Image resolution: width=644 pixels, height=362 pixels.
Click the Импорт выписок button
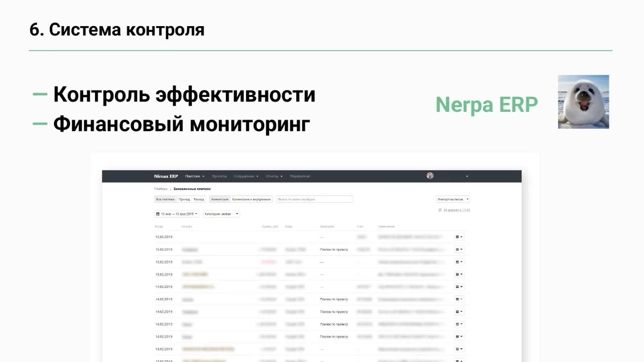pyautogui.click(x=450, y=199)
